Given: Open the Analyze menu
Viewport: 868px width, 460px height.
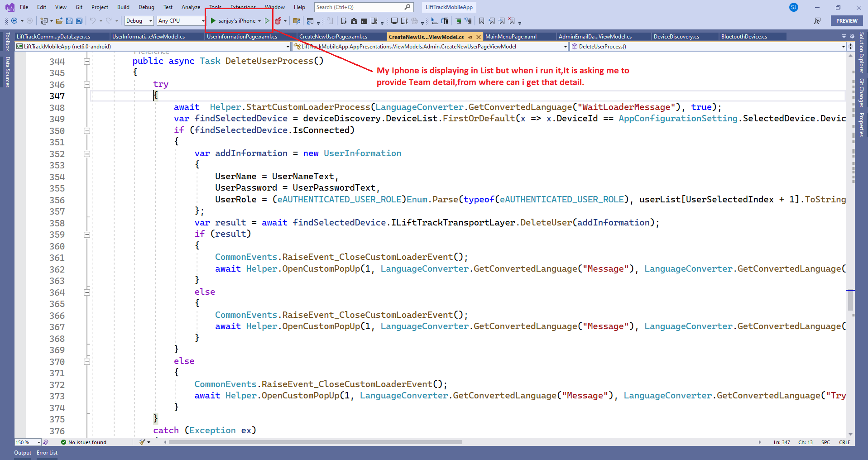Looking at the screenshot, I should [x=191, y=7].
